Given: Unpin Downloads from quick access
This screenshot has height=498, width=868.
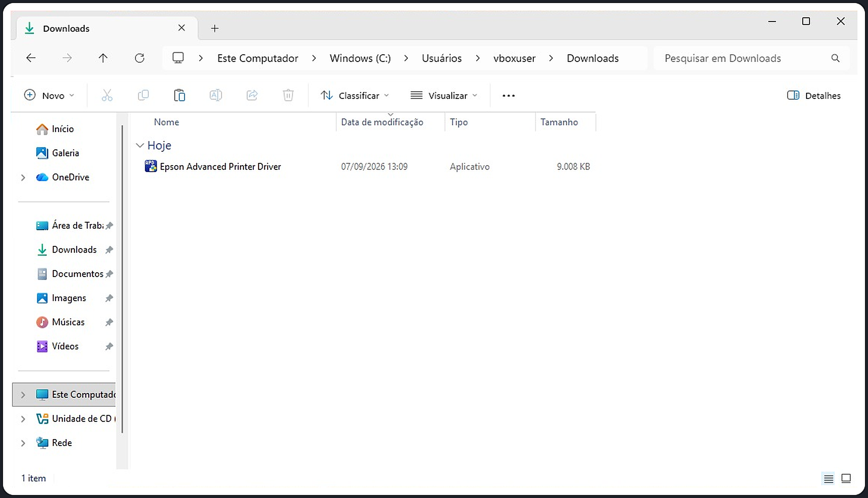Looking at the screenshot, I should tap(109, 250).
